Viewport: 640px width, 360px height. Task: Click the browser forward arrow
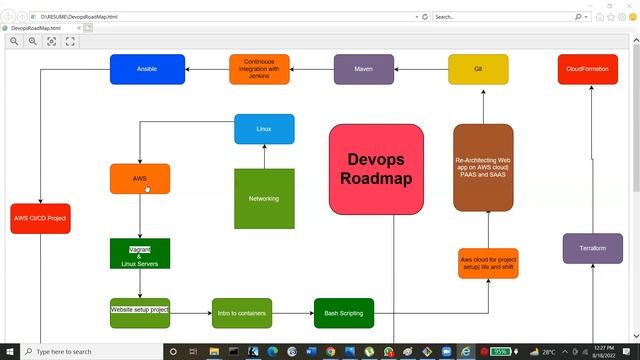pos(22,17)
